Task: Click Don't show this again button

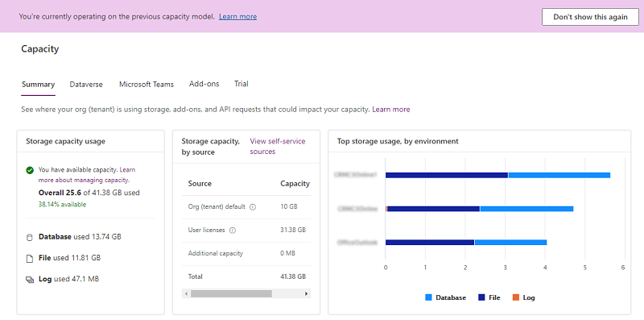Action: click(x=590, y=17)
